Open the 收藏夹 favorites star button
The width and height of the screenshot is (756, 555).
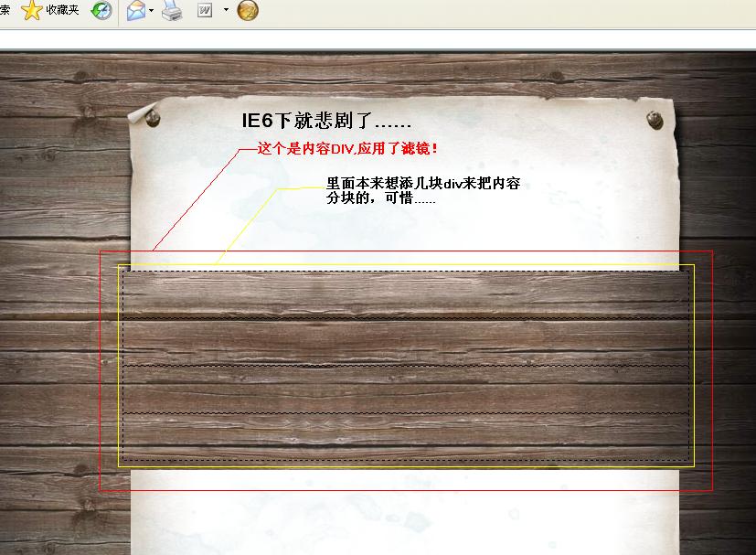pyautogui.click(x=49, y=10)
